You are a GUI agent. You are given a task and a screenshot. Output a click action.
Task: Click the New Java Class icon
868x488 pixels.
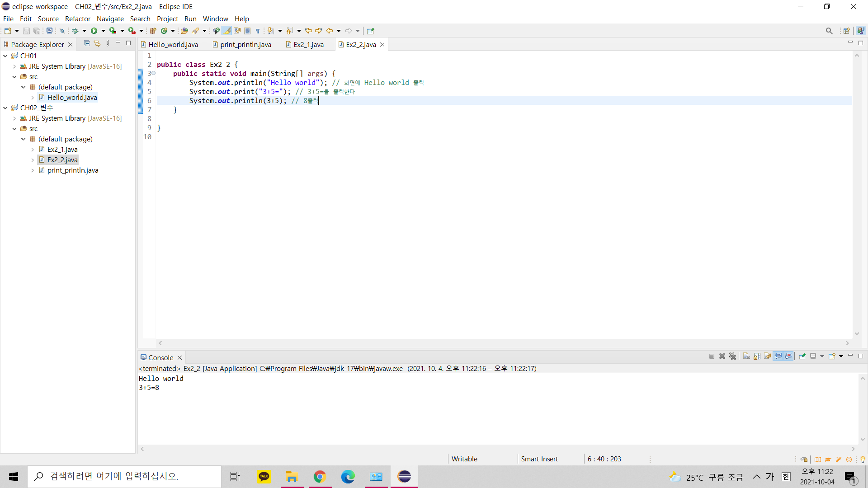164,31
